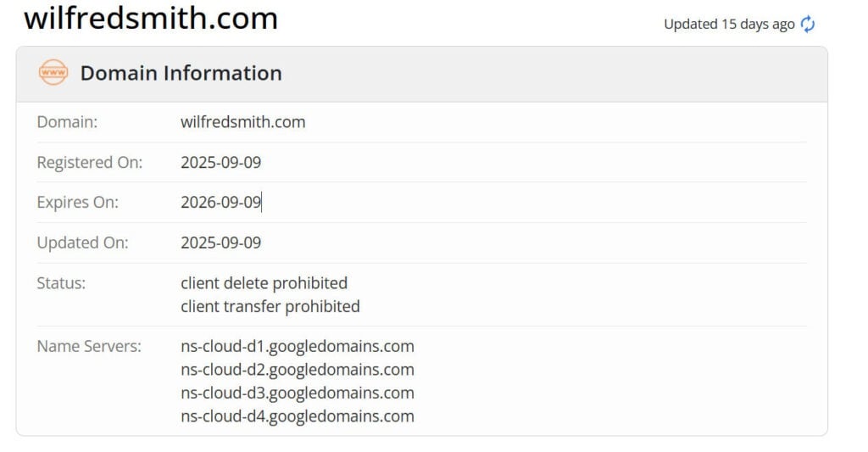Click the Domain: field label
The height and width of the screenshot is (452, 868).
click(x=67, y=122)
